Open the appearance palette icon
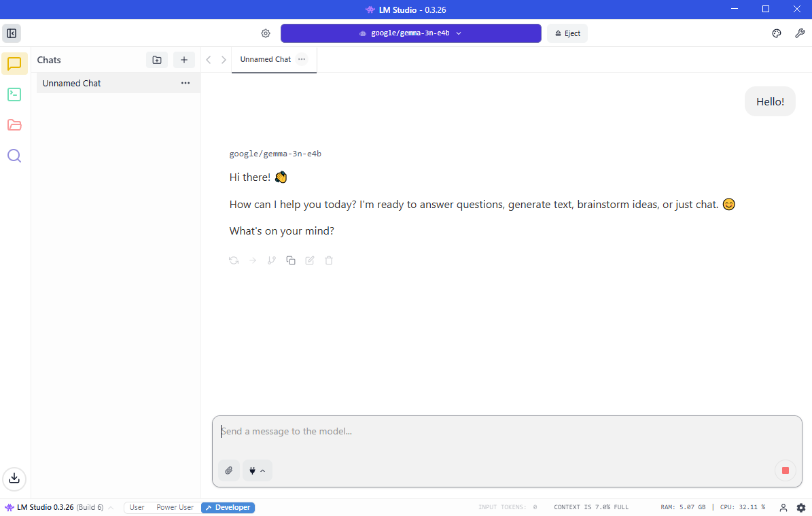Image resolution: width=812 pixels, height=516 pixels. 776,33
